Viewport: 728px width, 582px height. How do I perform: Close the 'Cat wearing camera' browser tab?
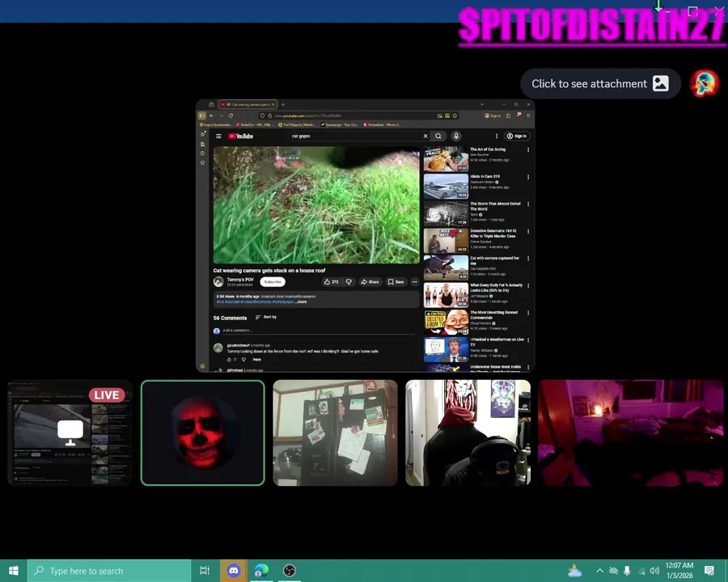pos(273,104)
